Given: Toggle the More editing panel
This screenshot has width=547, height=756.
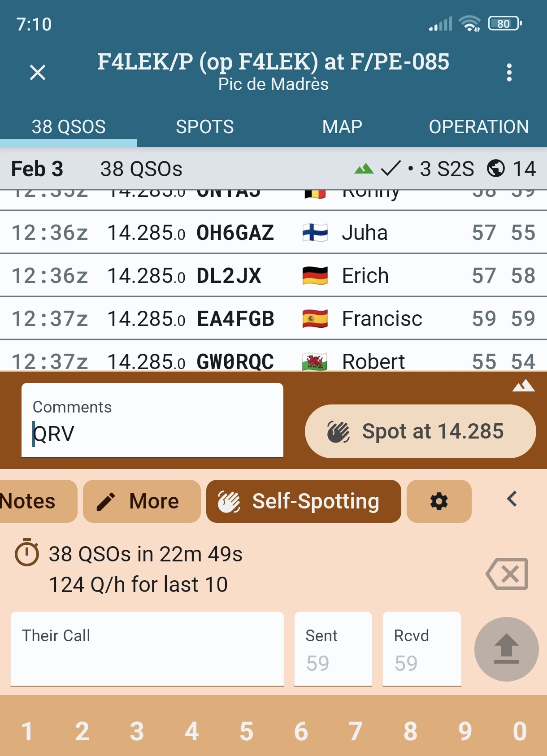Looking at the screenshot, I should [x=142, y=501].
